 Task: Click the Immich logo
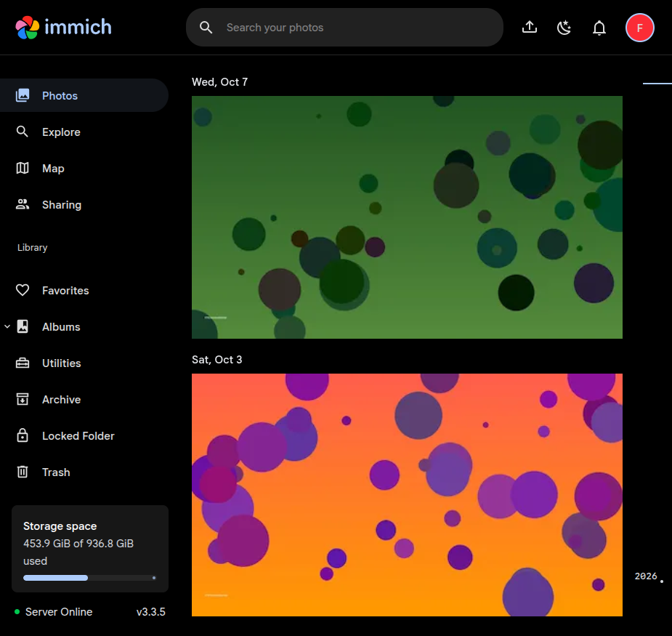(x=63, y=28)
